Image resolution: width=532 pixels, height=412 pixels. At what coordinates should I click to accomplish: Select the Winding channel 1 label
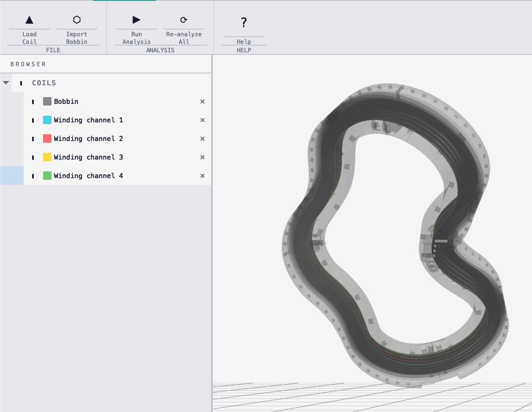(x=88, y=120)
